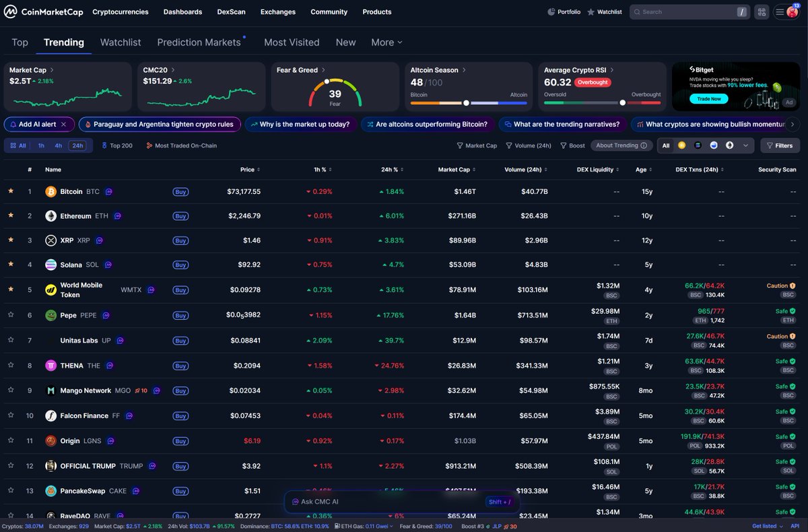Select the Top 200 filter
This screenshot has height=532, width=808.
[x=117, y=145]
